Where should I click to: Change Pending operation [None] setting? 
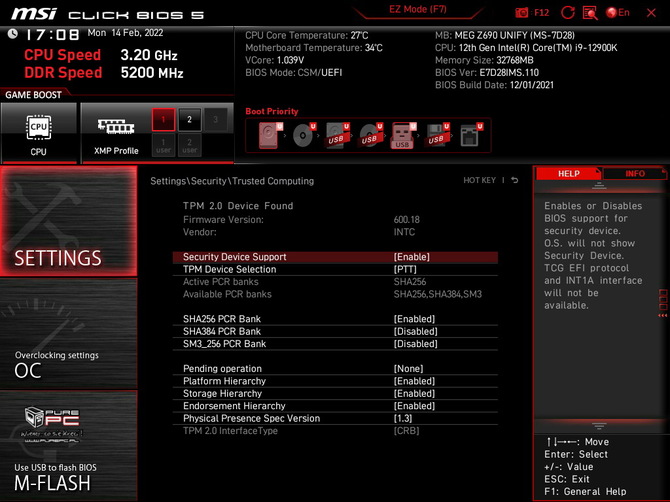[x=335, y=368]
